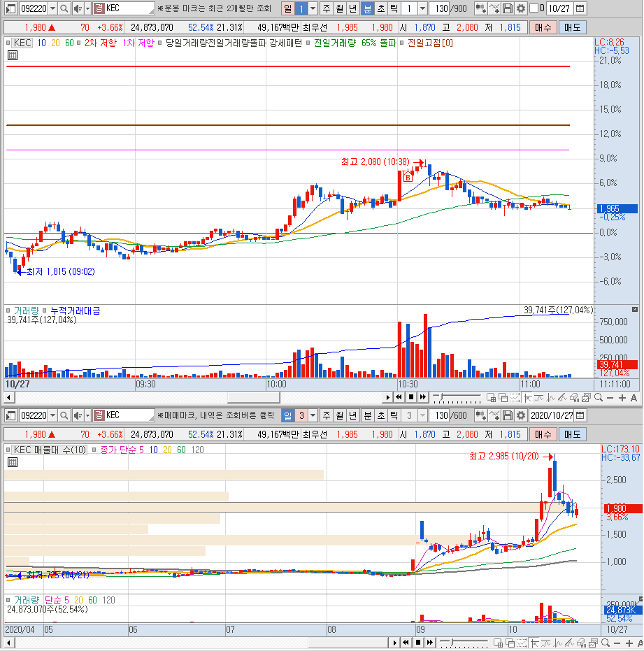The image size is (644, 651).
Task: Toggle bottom chart's 분 (minute) period button
Action: click(368, 415)
